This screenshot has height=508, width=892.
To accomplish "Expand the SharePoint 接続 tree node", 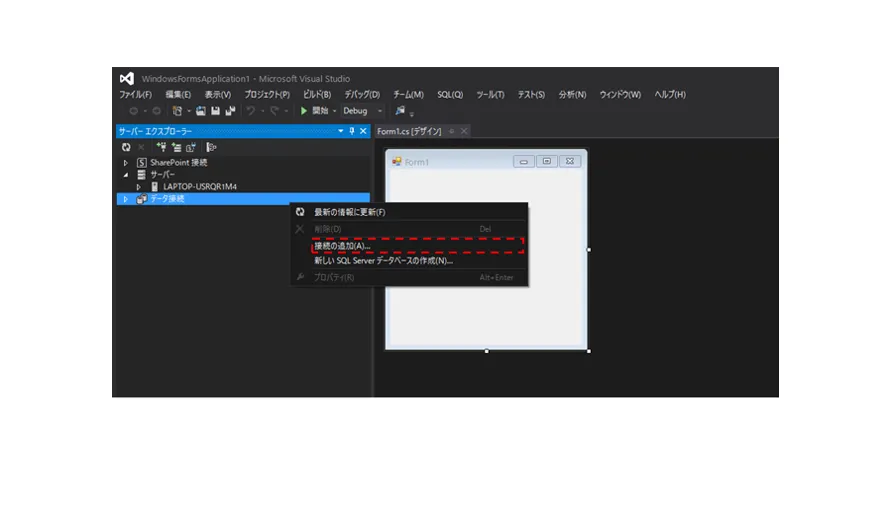I will [126, 163].
